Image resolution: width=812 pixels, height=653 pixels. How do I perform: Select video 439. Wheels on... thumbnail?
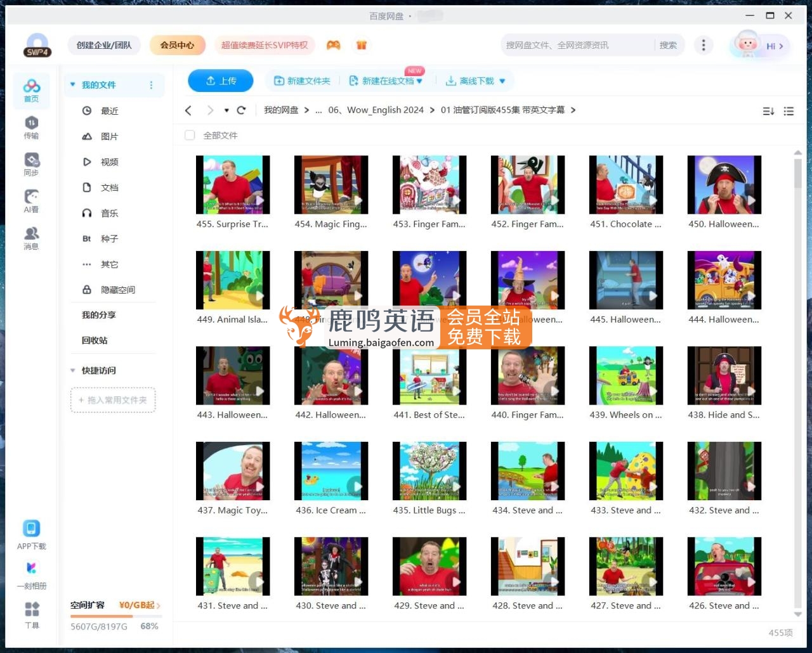[626, 375]
